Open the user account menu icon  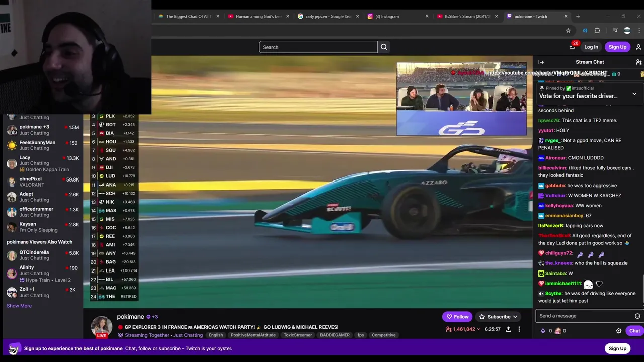(638, 47)
